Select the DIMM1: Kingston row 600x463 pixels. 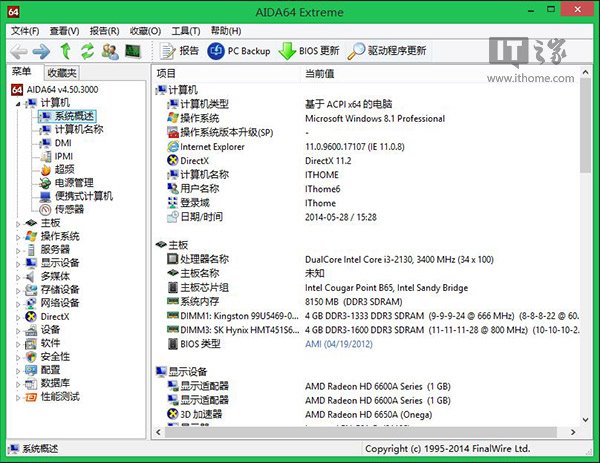coord(367,316)
